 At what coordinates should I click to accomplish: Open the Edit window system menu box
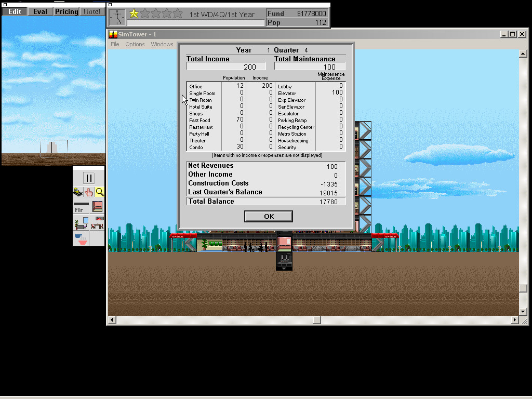pyautogui.click(x=5, y=5)
